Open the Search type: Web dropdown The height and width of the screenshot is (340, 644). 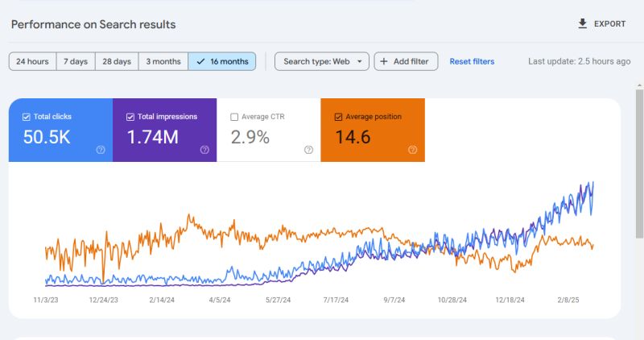click(x=321, y=61)
